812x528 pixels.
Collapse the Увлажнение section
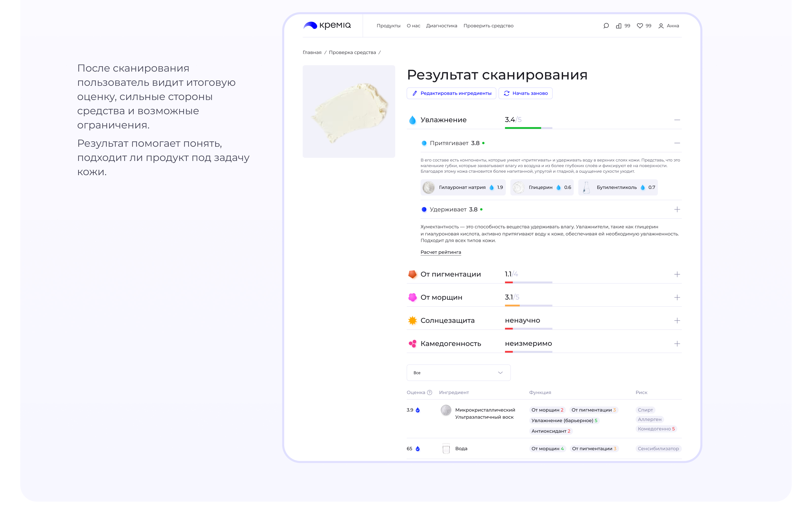coord(677,120)
